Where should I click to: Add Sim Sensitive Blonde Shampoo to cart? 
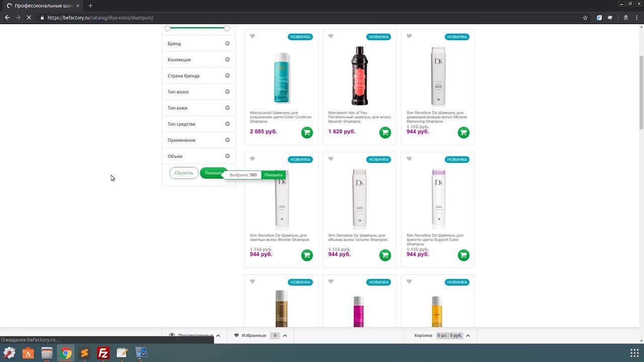coord(307,255)
